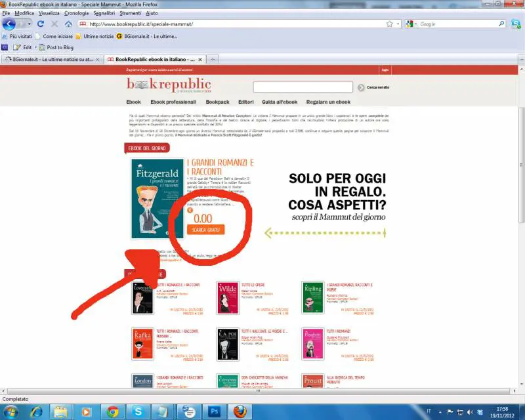525x420 pixels.
Task: Click the Più visitati bookmark
Action: pyautogui.click(x=17, y=36)
